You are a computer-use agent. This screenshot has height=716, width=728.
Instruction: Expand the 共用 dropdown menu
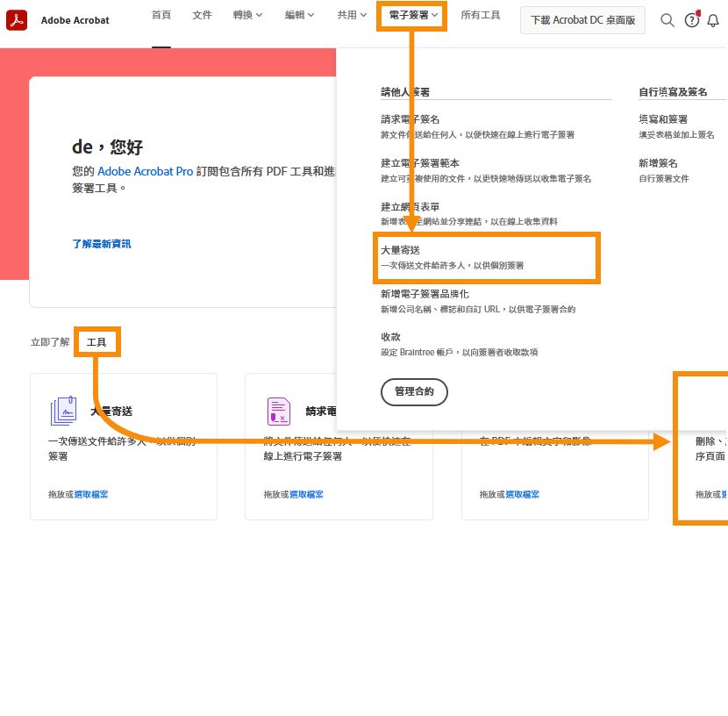click(352, 15)
